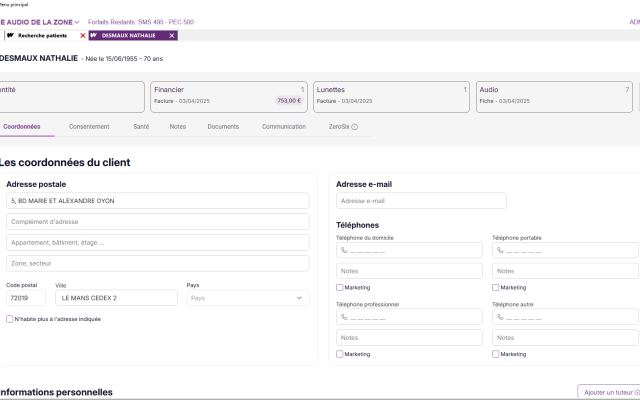Click the 'Ajouter un tuteur' button
Screen dimensions: 640x400
[608, 392]
